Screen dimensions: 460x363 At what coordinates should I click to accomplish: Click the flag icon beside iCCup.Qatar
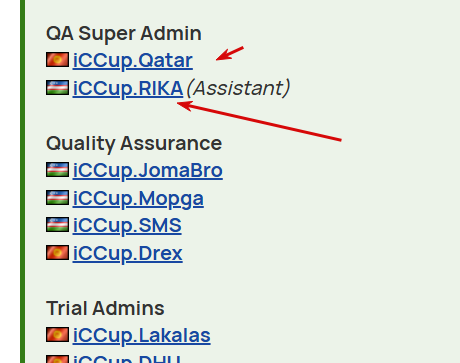(x=57, y=59)
